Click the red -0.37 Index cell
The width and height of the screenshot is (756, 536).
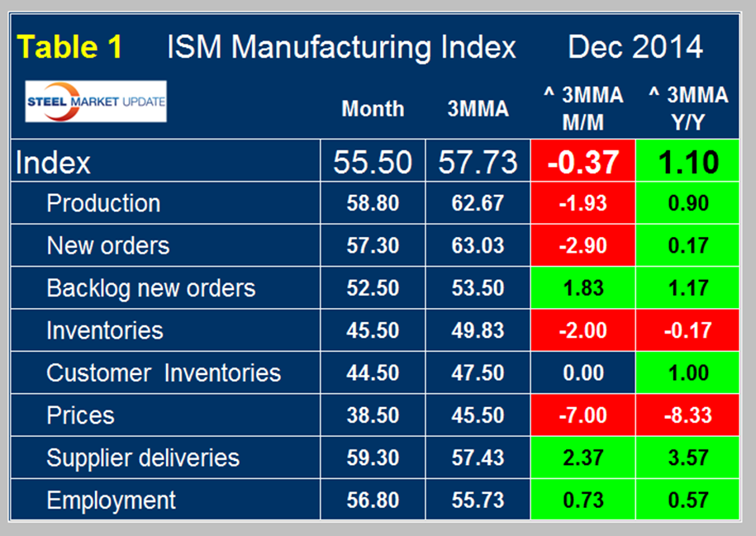click(x=582, y=162)
